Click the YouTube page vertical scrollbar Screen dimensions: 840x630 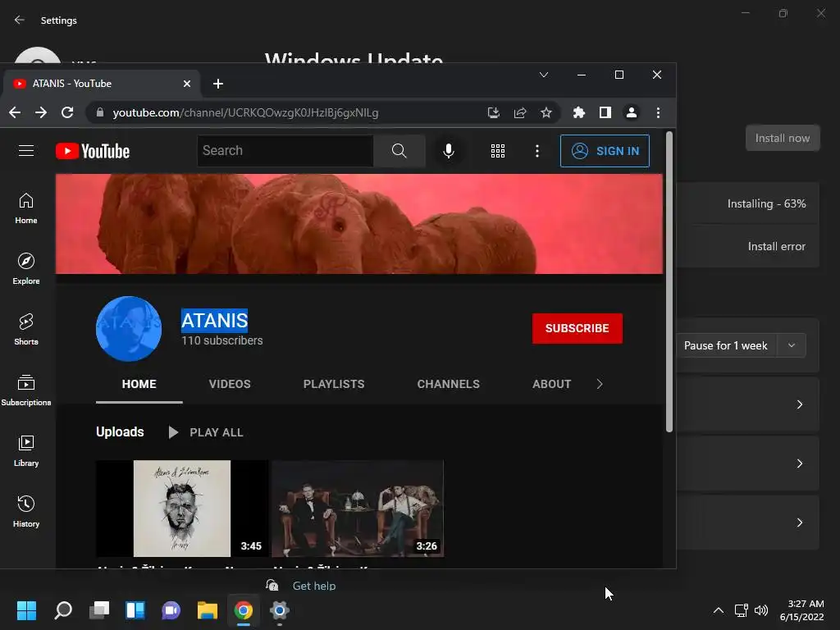point(669,281)
